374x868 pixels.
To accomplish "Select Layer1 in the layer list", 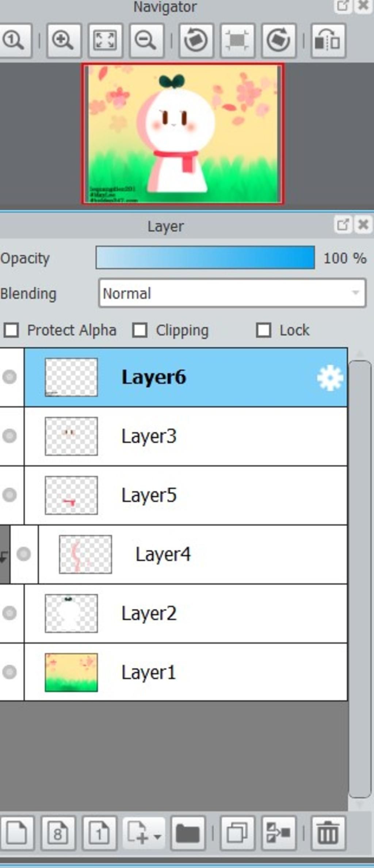I will coord(186,672).
